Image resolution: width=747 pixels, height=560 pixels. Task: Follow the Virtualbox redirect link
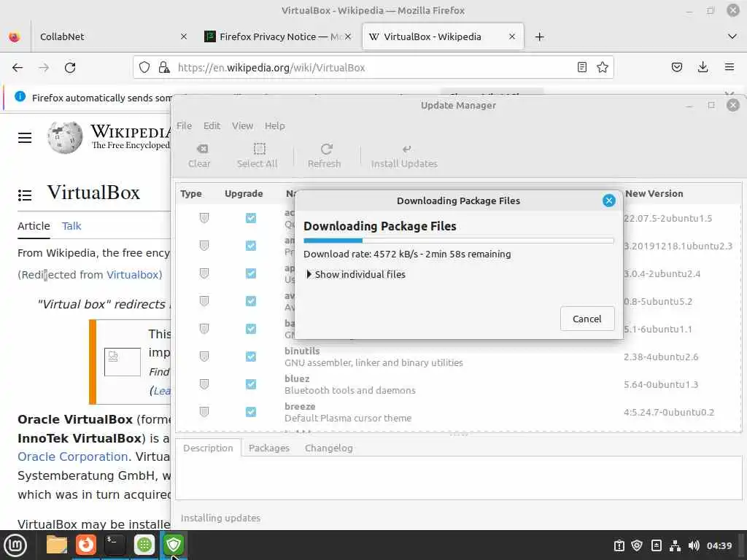133,275
